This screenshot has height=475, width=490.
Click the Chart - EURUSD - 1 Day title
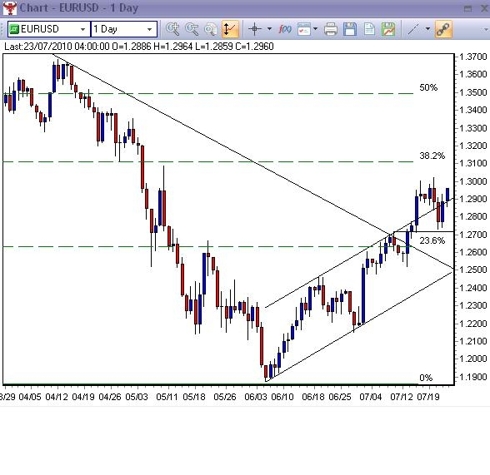tap(79, 8)
